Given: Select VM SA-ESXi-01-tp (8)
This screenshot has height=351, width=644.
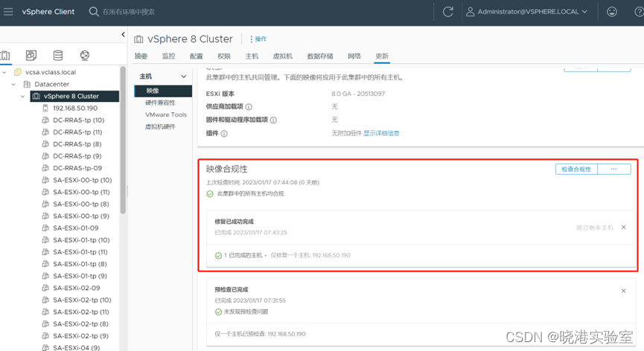Looking at the screenshot, I should (80, 264).
